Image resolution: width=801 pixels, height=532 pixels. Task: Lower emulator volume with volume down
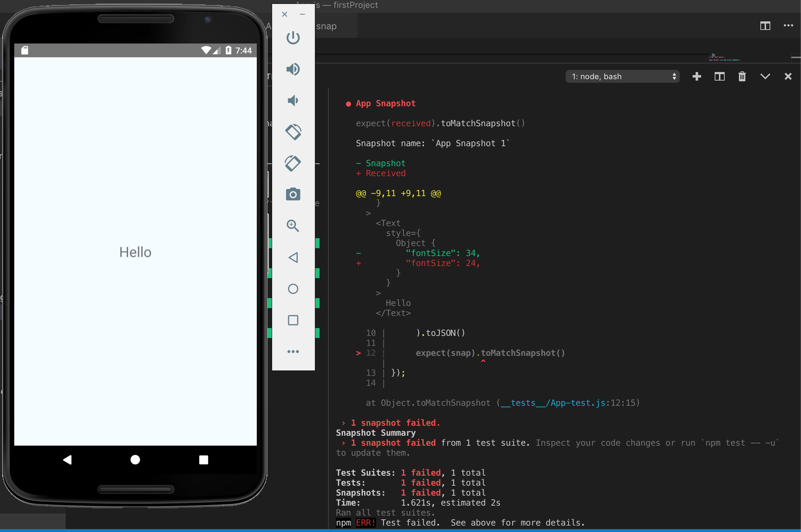[293, 101]
